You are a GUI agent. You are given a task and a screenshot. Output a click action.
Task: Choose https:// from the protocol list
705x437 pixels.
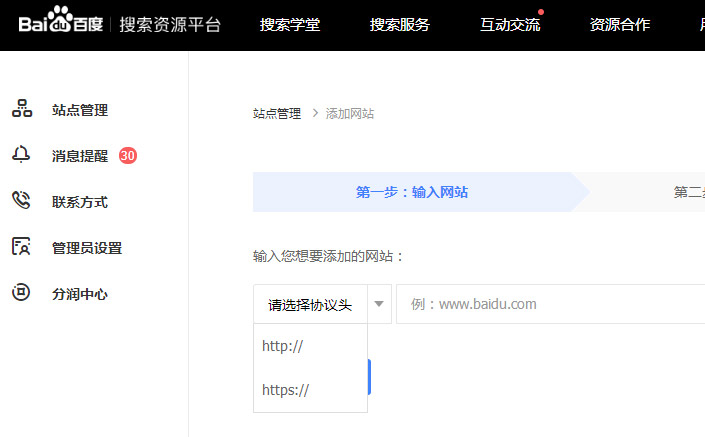(x=286, y=390)
